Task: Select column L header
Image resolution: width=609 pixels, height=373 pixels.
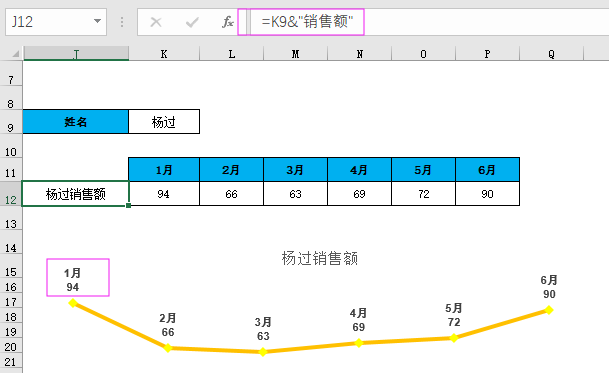Action: click(x=231, y=54)
